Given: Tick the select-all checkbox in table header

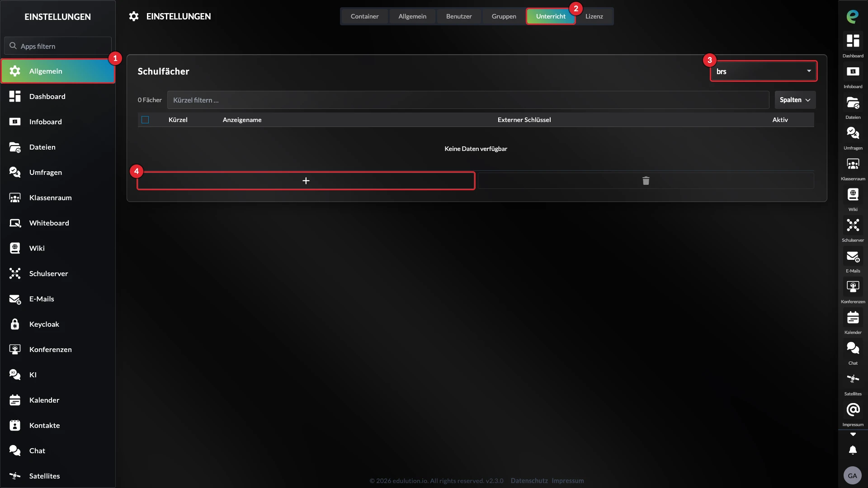Looking at the screenshot, I should [145, 120].
